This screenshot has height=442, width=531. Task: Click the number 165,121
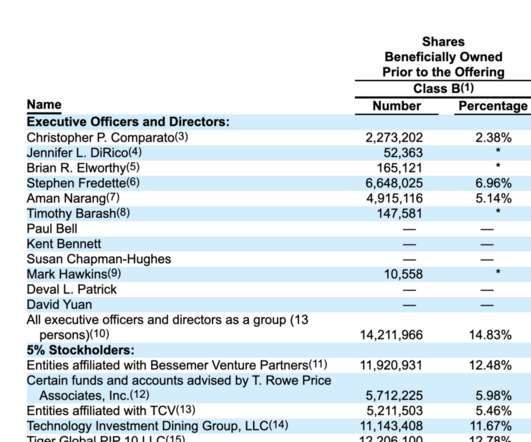[400, 168]
